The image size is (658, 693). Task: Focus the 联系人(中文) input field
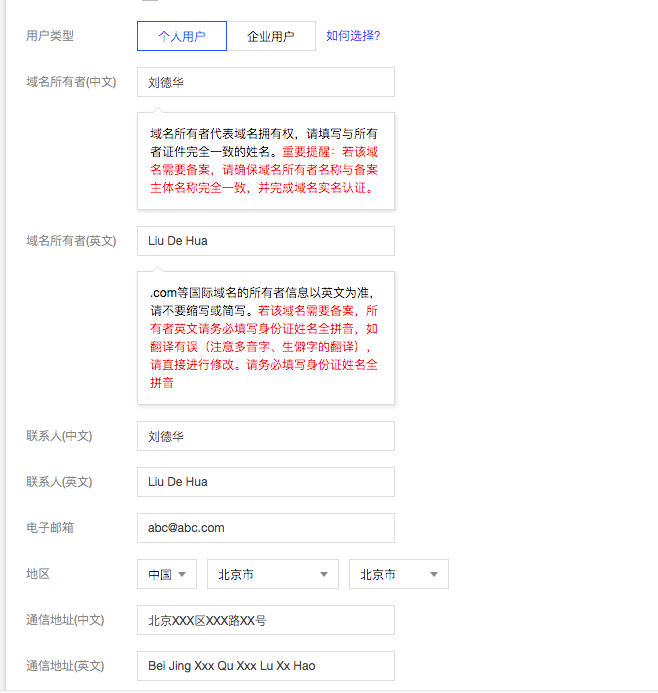266,436
